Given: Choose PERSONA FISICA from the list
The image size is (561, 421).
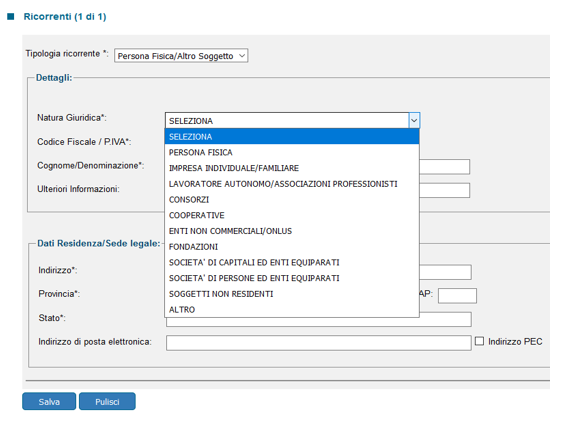Looking at the screenshot, I should click(292, 152).
